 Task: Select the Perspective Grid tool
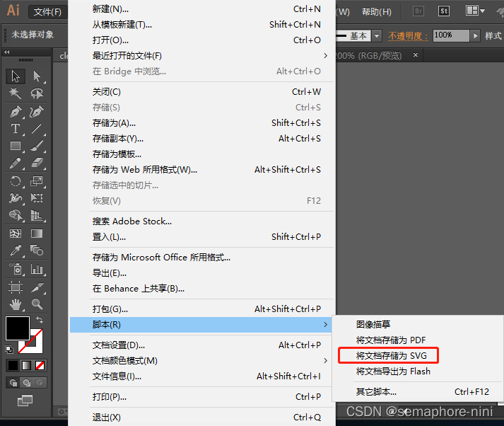[37, 215]
